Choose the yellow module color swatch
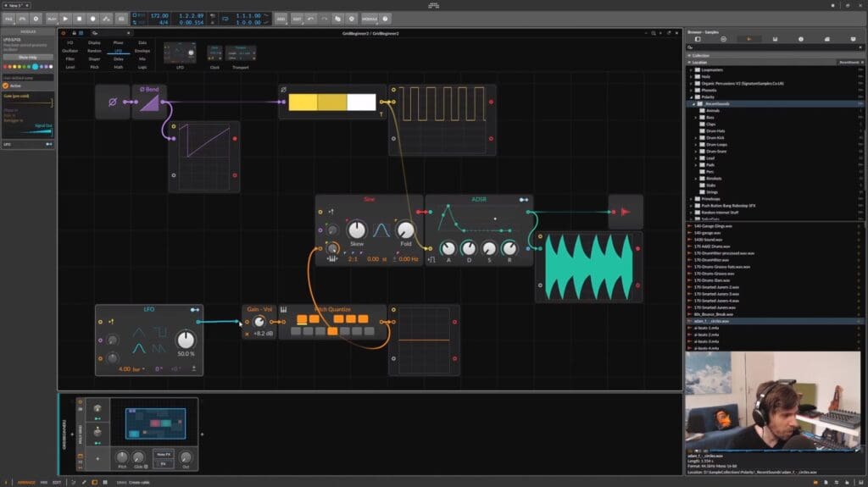This screenshot has width=868, height=487. 14,67
